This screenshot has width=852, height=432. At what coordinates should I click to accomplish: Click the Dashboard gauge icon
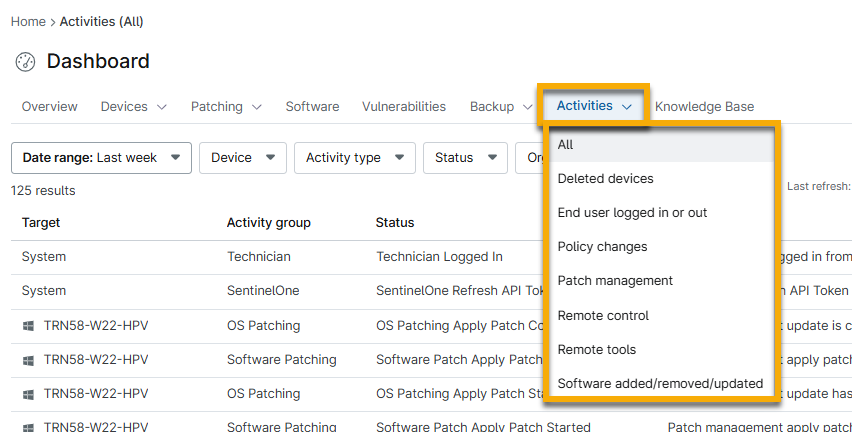coord(25,62)
